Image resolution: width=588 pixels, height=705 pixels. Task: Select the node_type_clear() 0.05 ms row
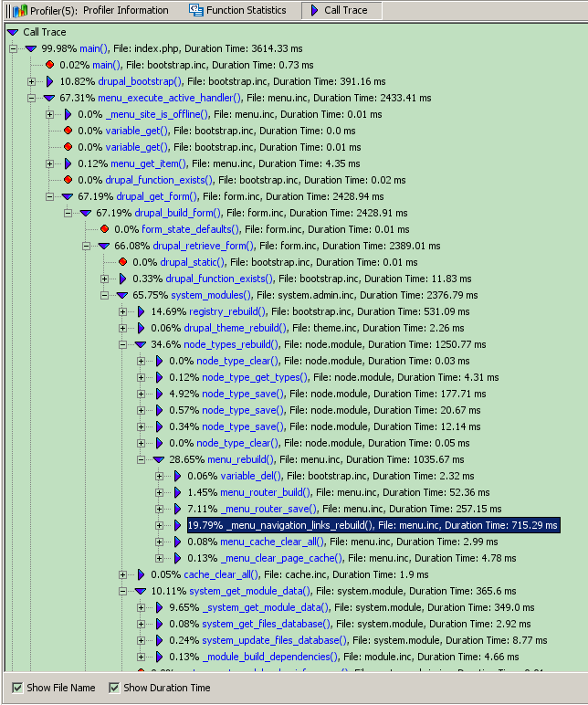click(x=320, y=443)
